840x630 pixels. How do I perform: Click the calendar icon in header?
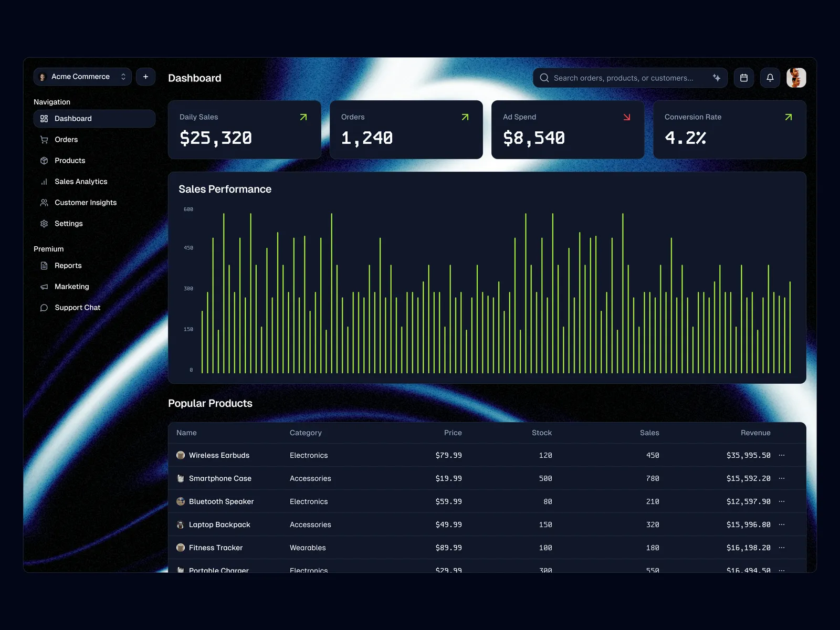click(743, 78)
